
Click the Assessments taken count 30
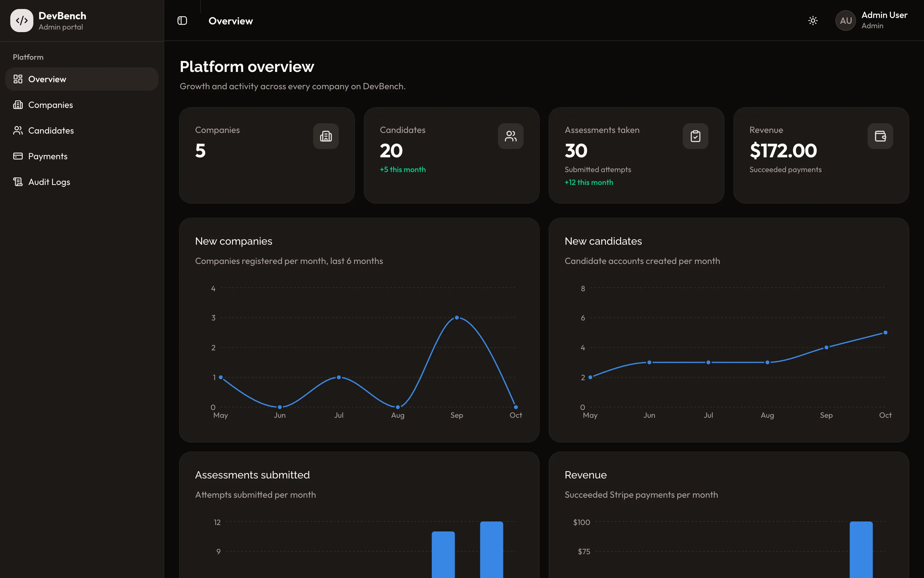pyautogui.click(x=576, y=151)
